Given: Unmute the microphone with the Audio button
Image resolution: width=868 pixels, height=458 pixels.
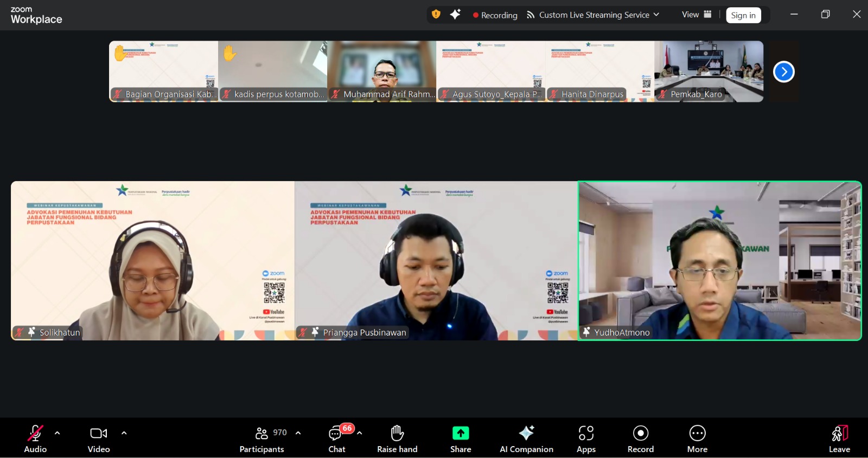Looking at the screenshot, I should (x=35, y=438).
